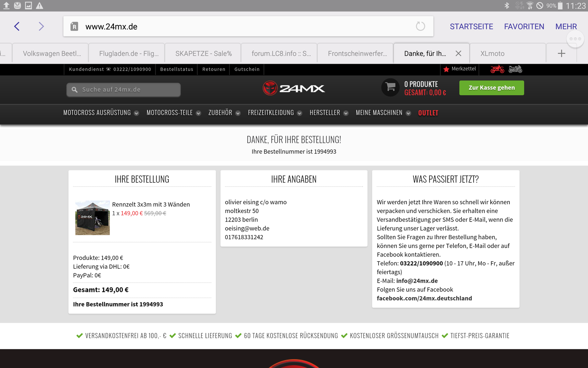588x368 pixels.
Task: Open the Merkzettel wishlist
Action: [460, 69]
